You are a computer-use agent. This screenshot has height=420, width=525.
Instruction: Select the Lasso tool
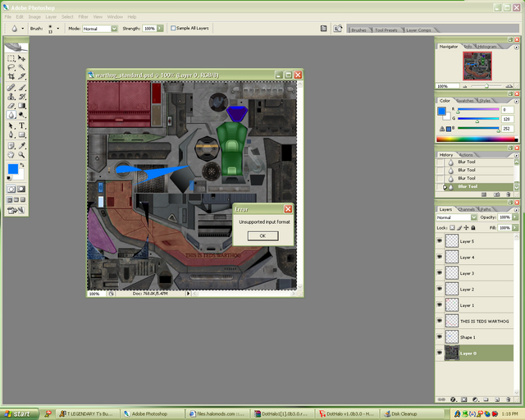(x=11, y=67)
